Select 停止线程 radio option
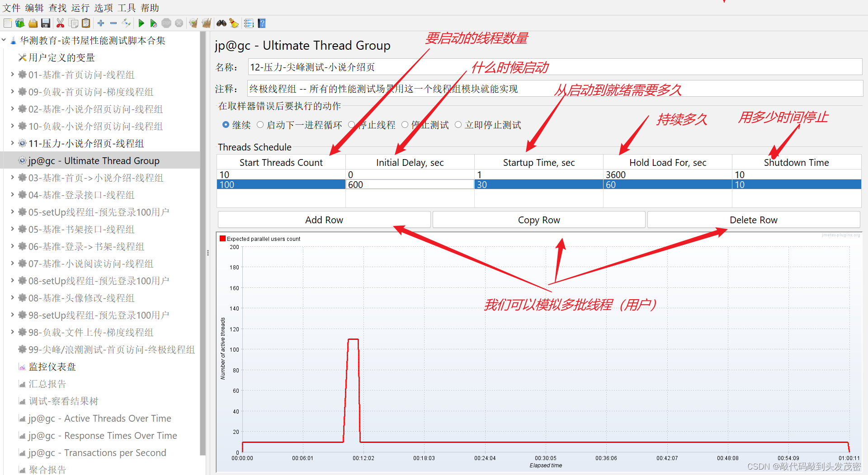This screenshot has width=868, height=475. pos(351,125)
